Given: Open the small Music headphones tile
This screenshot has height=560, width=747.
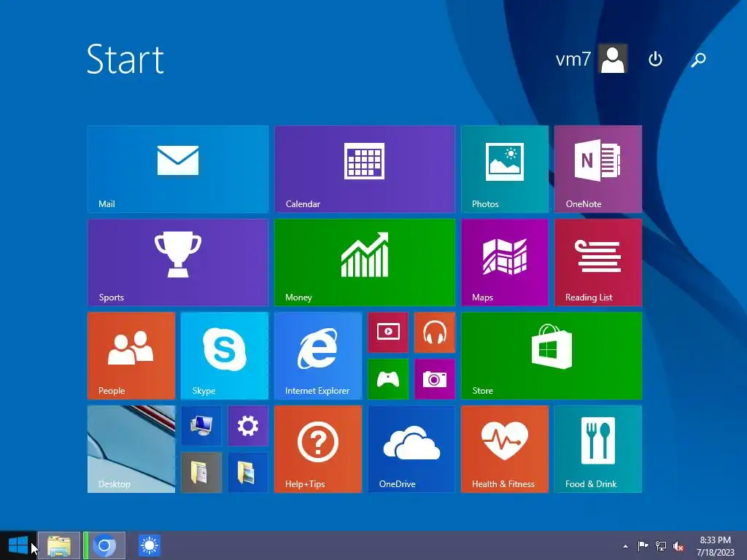Looking at the screenshot, I should [435, 332].
